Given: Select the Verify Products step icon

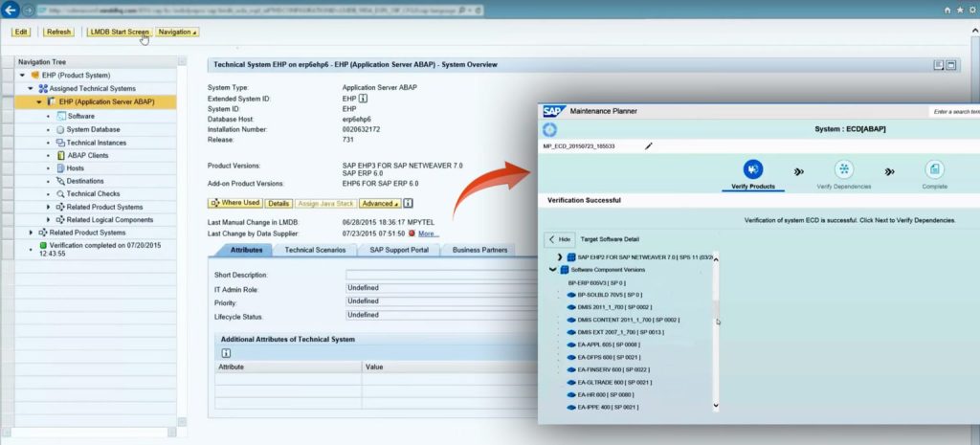Looking at the screenshot, I should 753,168.
